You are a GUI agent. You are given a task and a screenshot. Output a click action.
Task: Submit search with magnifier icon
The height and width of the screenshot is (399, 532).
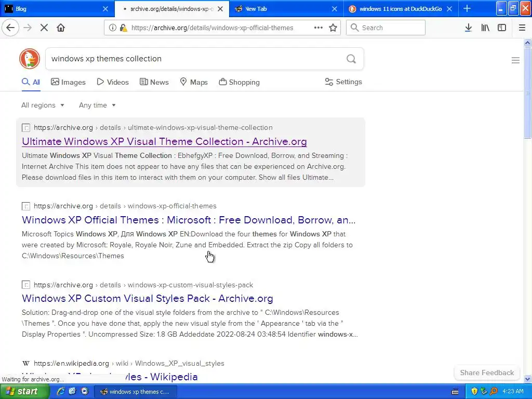click(351, 59)
